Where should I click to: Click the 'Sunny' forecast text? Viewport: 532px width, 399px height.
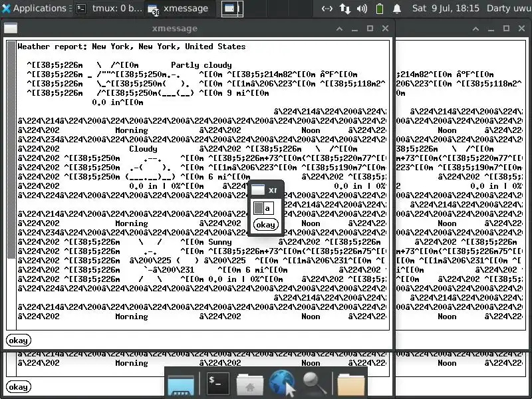[x=220, y=242]
